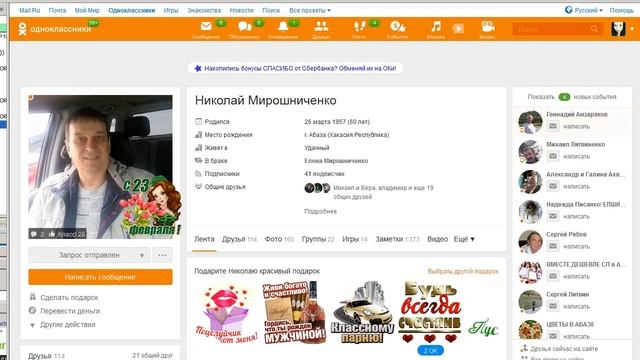This screenshot has height=360, width=640.
Task: Click the Одноклассники logo
Action: coord(55,29)
